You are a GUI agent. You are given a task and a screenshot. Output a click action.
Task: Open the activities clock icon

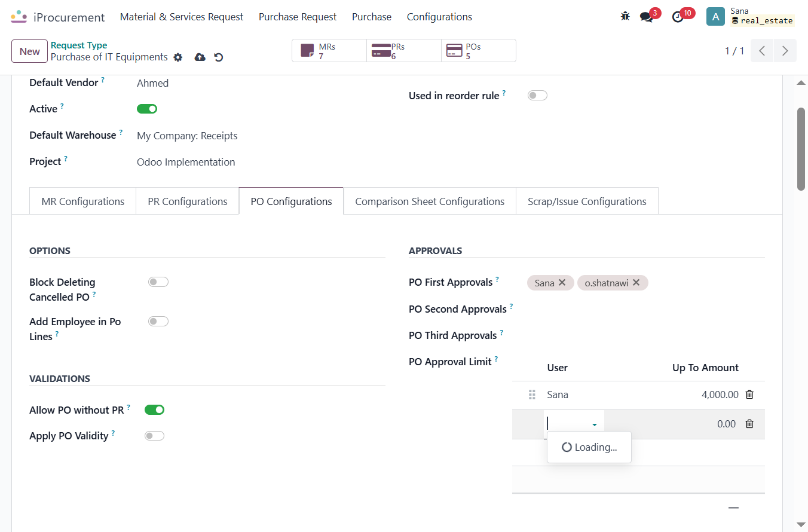[x=678, y=17]
